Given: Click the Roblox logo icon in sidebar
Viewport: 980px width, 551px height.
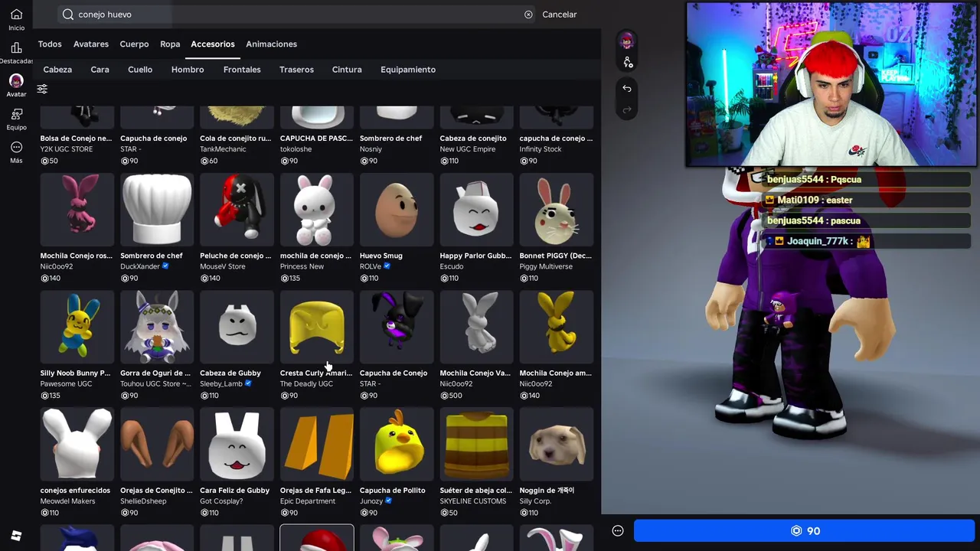Looking at the screenshot, I should [16, 536].
